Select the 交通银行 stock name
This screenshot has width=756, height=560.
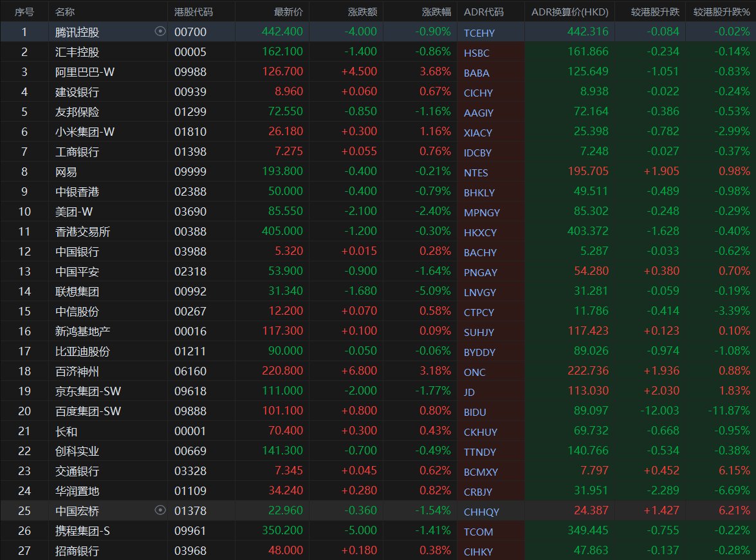pos(77,471)
